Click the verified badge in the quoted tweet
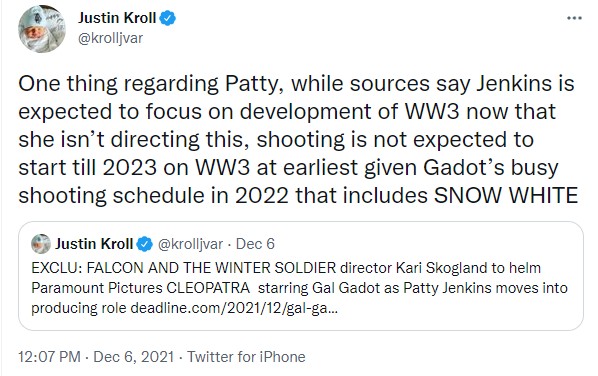This screenshot has width=598, height=376. pos(145,244)
